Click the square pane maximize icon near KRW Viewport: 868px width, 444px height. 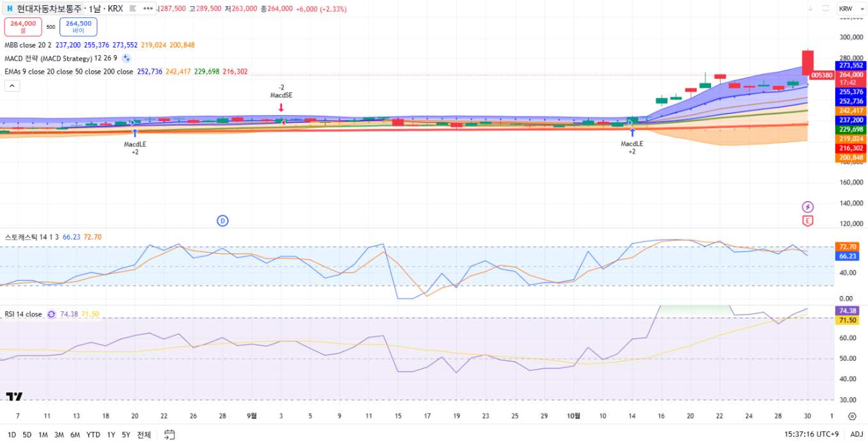click(826, 8)
